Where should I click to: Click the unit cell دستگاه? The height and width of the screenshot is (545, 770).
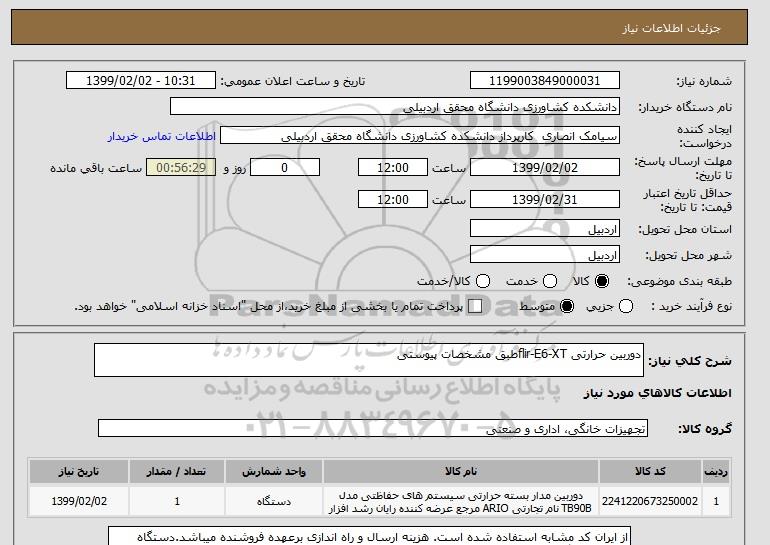(x=274, y=501)
